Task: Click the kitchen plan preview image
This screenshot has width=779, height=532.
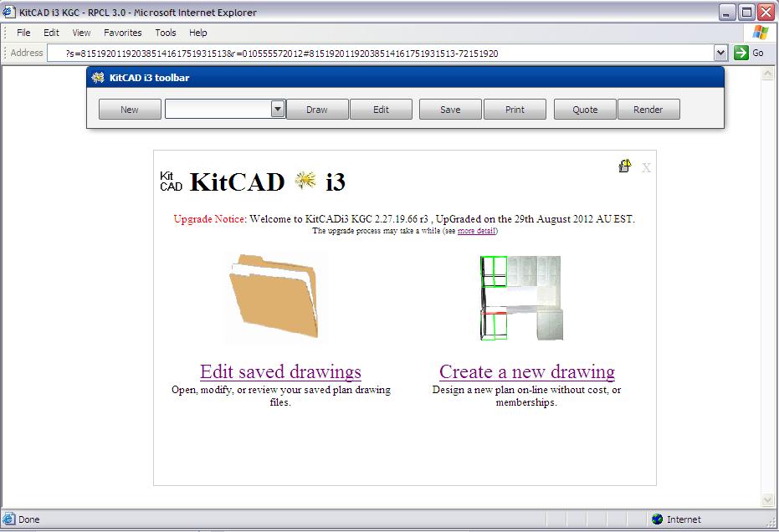Action: [x=521, y=298]
